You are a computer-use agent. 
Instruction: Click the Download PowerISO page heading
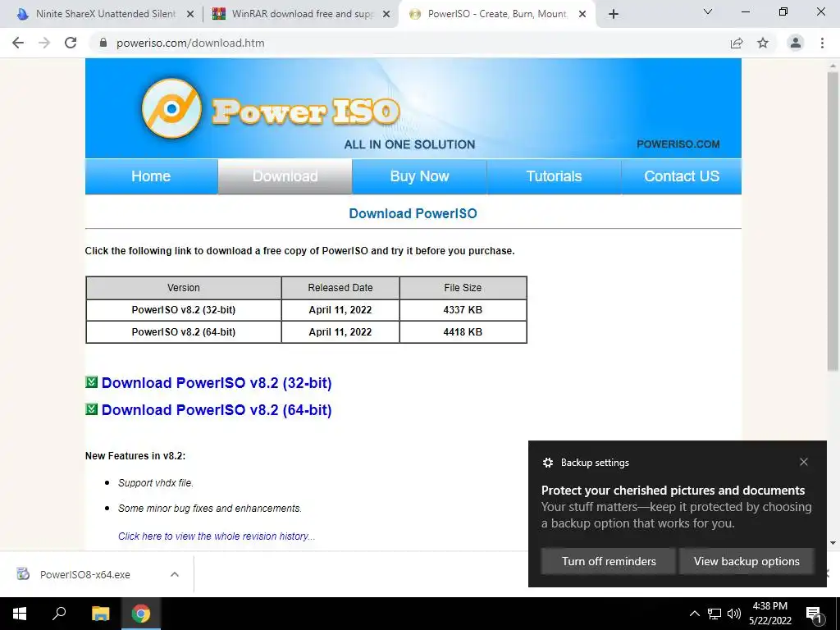click(x=413, y=213)
